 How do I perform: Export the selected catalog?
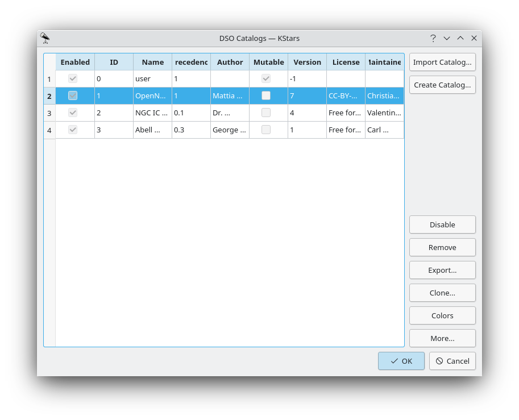click(442, 270)
